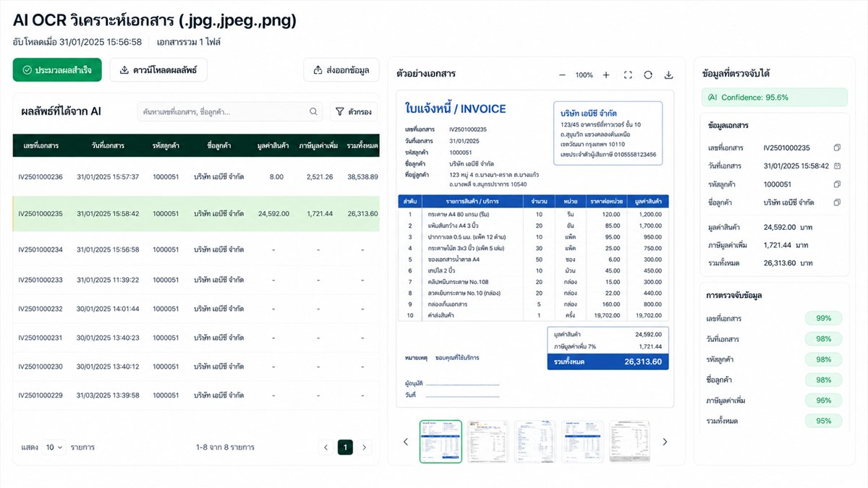Screen dimensions: 868x488
Task: Sort by ภาษีมูลค่าเพิ่ม column header
Action: coord(319,145)
